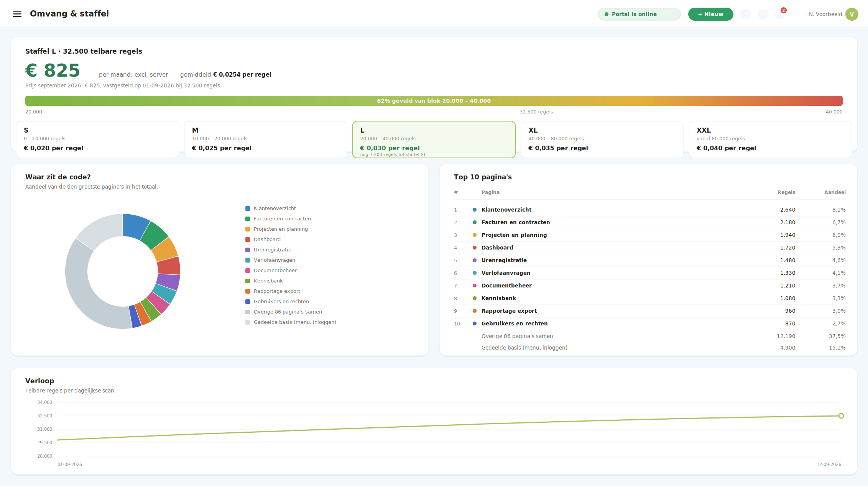
Task: Select the XL staffel card
Action: 602,140
